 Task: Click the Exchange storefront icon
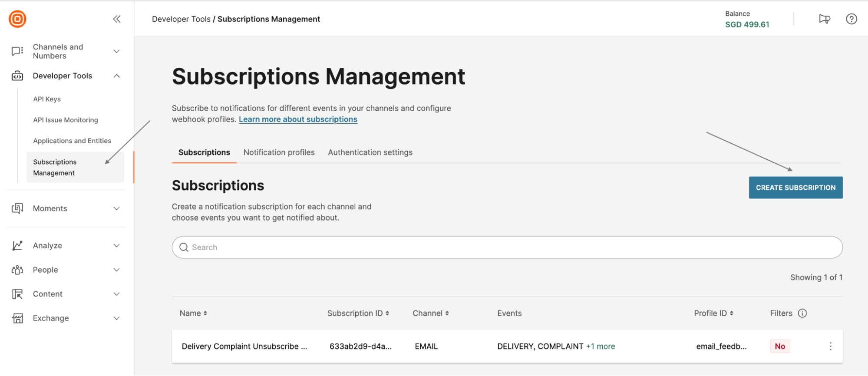coord(17,319)
